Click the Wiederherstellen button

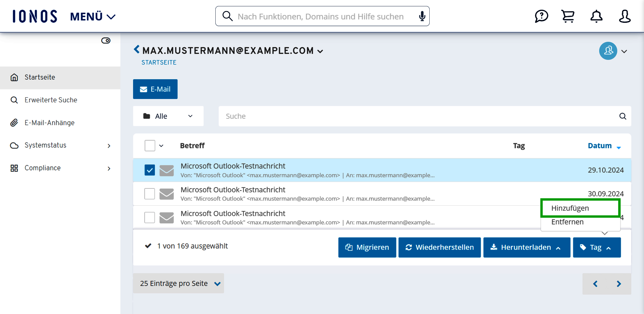(x=440, y=248)
